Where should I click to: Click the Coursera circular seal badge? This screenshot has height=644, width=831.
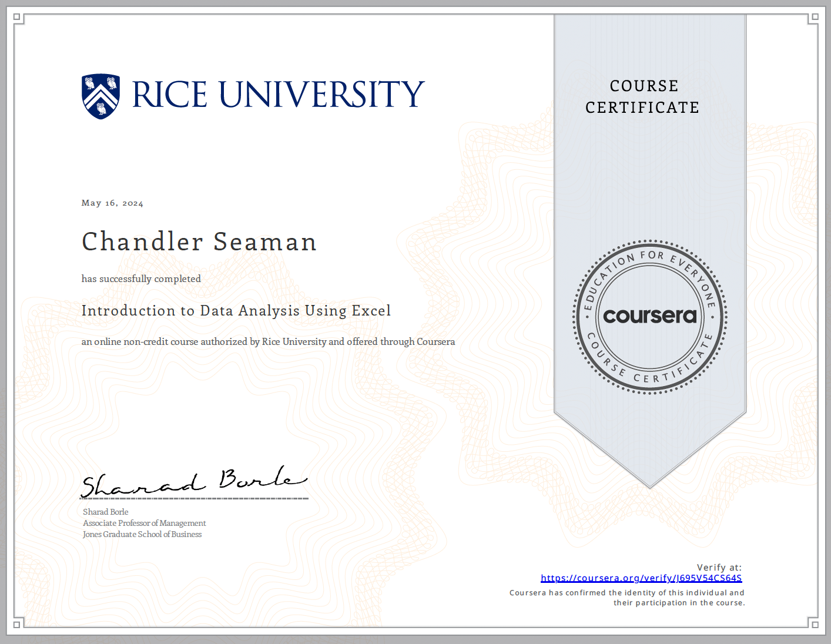(x=650, y=317)
